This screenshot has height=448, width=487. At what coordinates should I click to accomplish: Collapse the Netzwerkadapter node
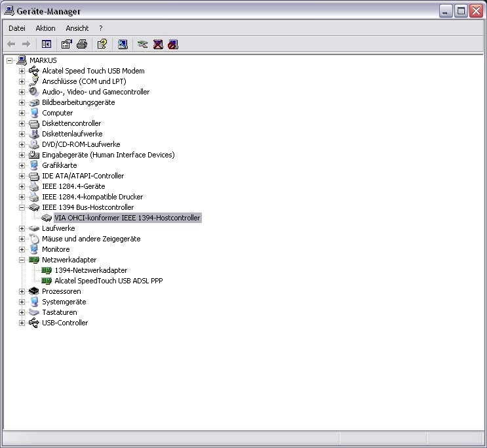(x=22, y=260)
